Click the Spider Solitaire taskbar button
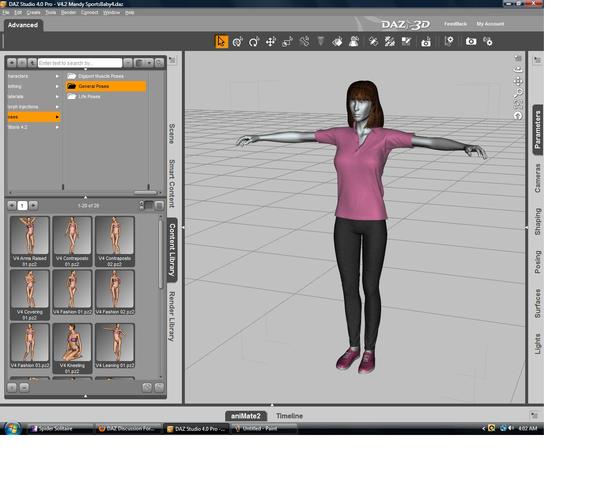The width and height of the screenshot is (600, 480). tap(60, 428)
